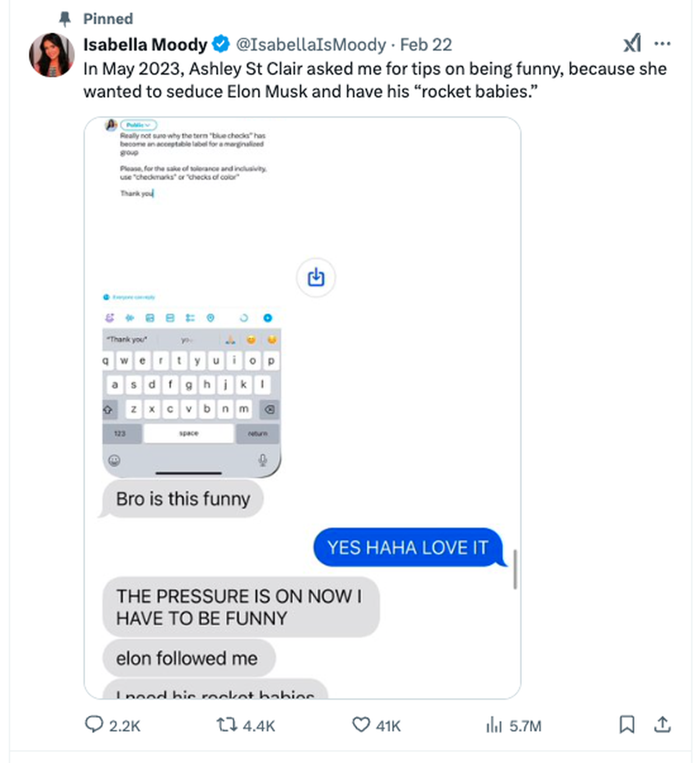Viewport: 700px width, 763px height.
Task: Open the Feb 22 post timestamp
Action: click(426, 44)
